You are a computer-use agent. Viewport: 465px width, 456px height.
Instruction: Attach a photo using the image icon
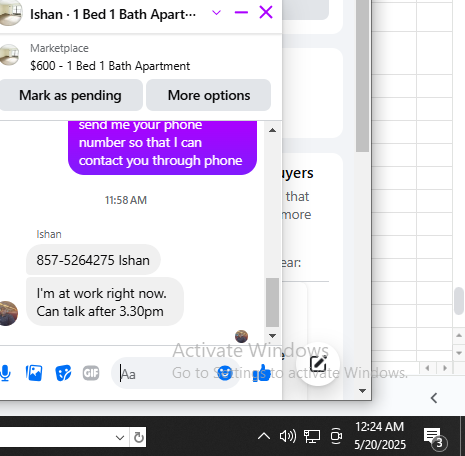pos(34,373)
